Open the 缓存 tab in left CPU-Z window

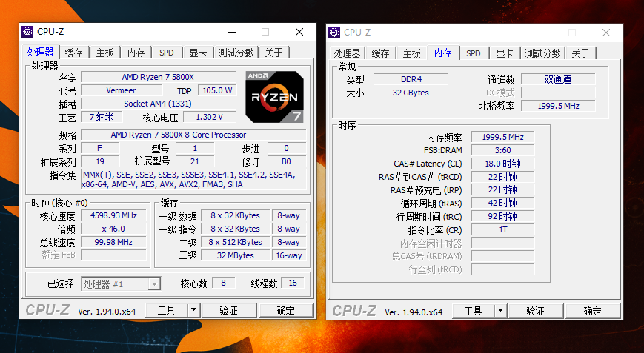74,53
